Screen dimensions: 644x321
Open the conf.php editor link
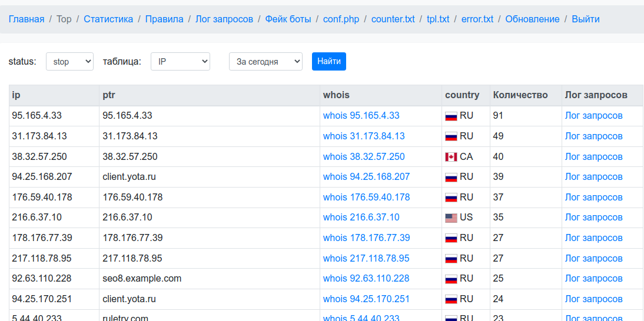coord(341,19)
